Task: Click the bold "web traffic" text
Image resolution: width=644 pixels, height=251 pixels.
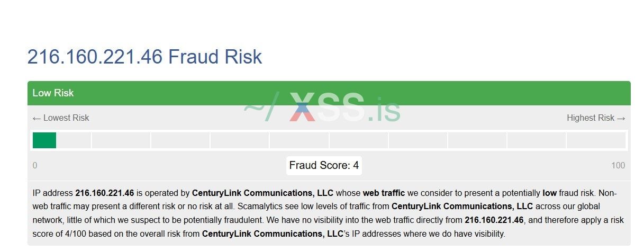Action: pyautogui.click(x=385, y=193)
